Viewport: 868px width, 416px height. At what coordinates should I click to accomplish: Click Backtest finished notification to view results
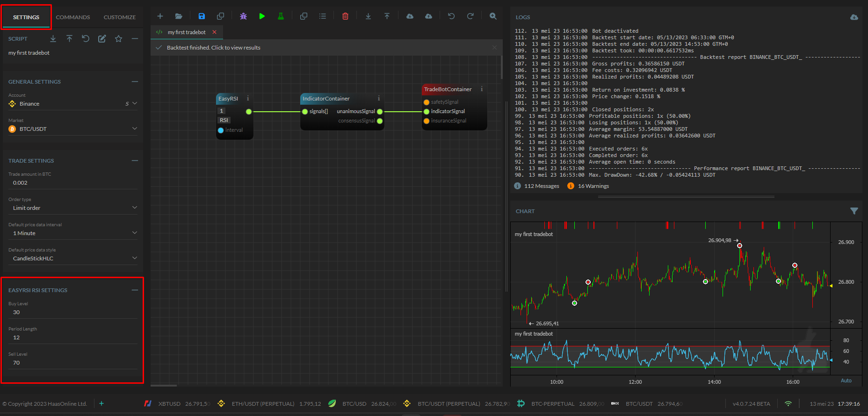(214, 48)
